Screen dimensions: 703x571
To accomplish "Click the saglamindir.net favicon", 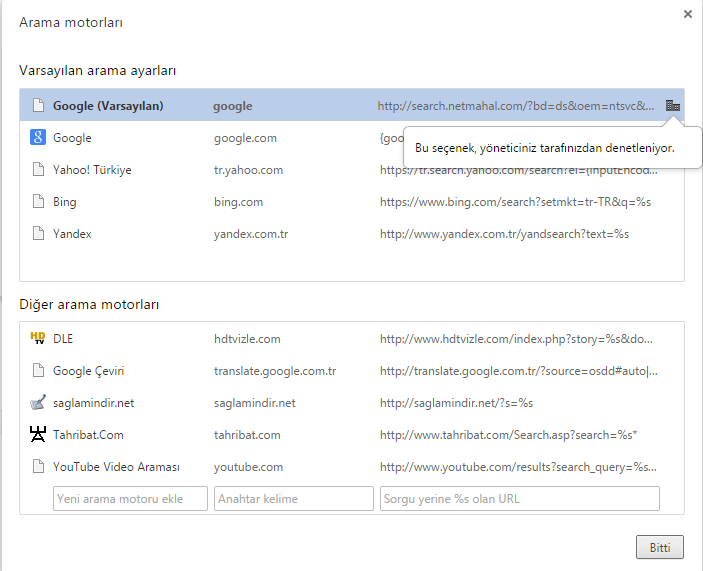I will [x=38, y=402].
